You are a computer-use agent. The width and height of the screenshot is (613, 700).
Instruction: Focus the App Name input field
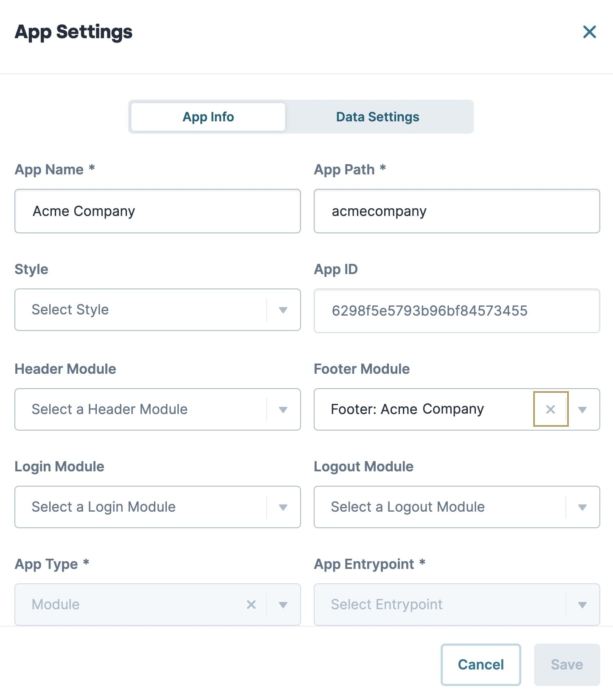[157, 211]
